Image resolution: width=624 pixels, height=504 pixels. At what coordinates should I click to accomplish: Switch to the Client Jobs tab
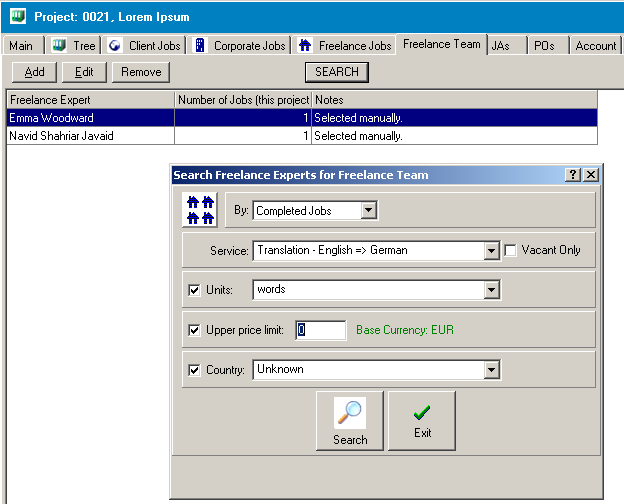click(144, 46)
